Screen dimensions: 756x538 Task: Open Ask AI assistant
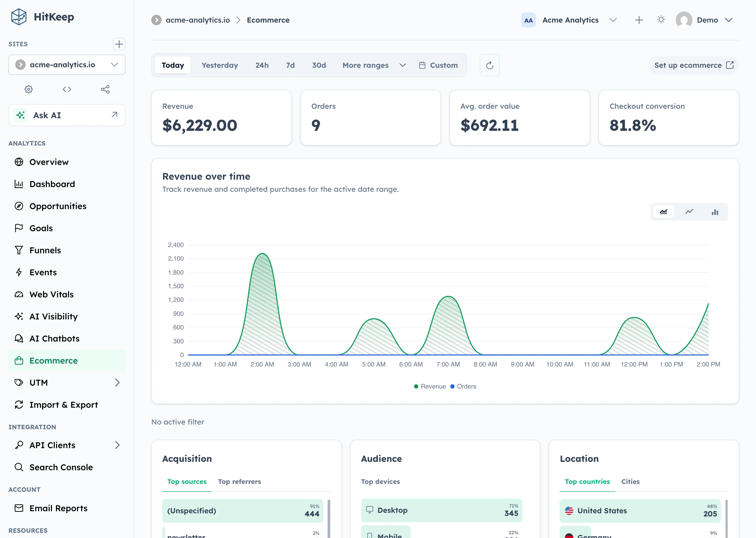[x=67, y=115]
